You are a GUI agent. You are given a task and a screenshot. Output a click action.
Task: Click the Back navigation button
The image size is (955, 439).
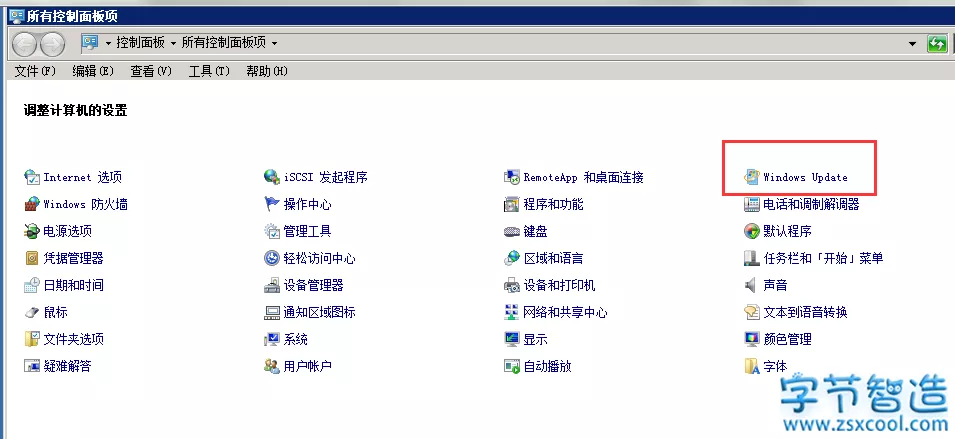(24, 44)
